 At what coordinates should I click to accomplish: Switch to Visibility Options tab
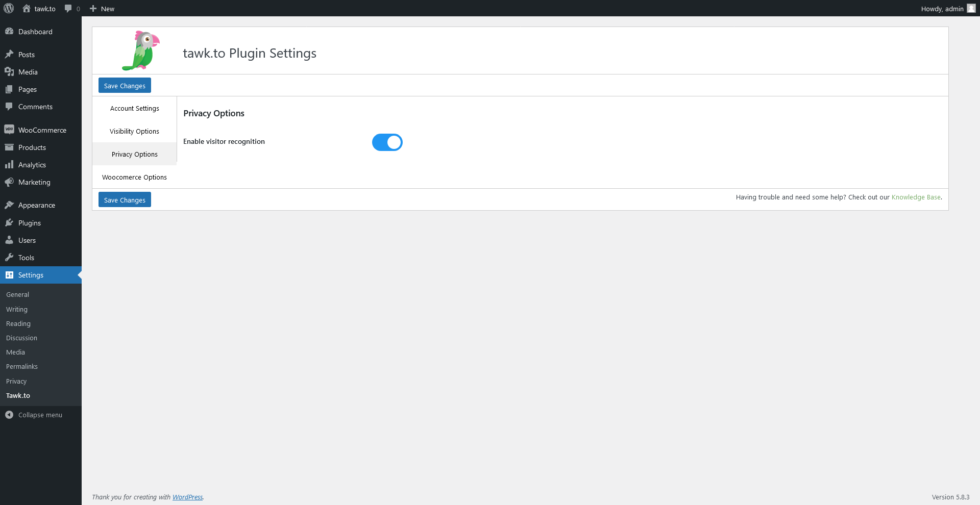coord(134,132)
